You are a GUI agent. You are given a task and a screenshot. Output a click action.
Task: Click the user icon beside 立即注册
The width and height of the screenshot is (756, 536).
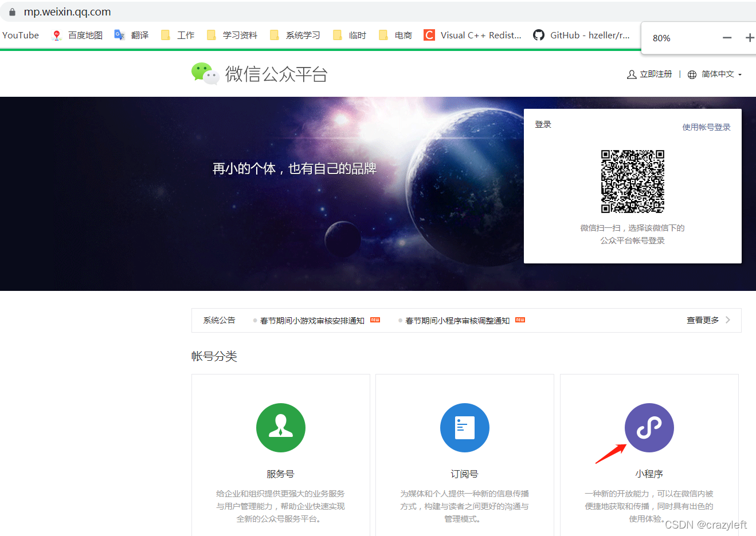(632, 74)
